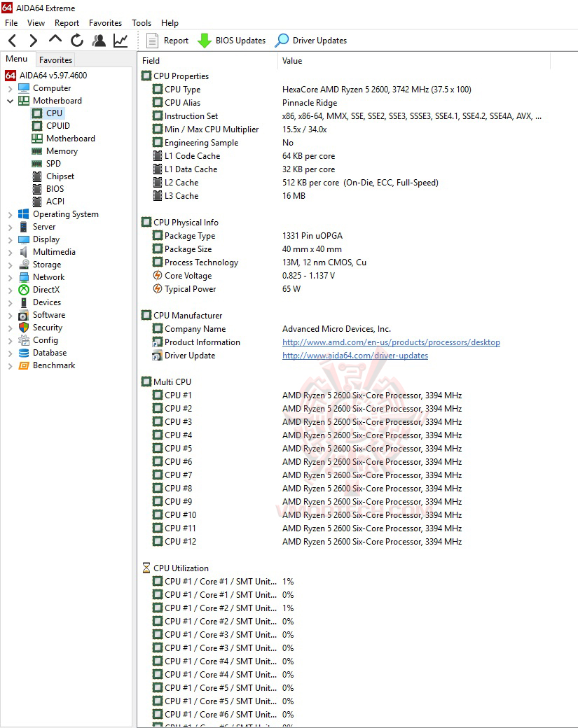Open the Favorites menu in menu bar
Image resolution: width=578 pixels, height=728 pixels.
[106, 22]
